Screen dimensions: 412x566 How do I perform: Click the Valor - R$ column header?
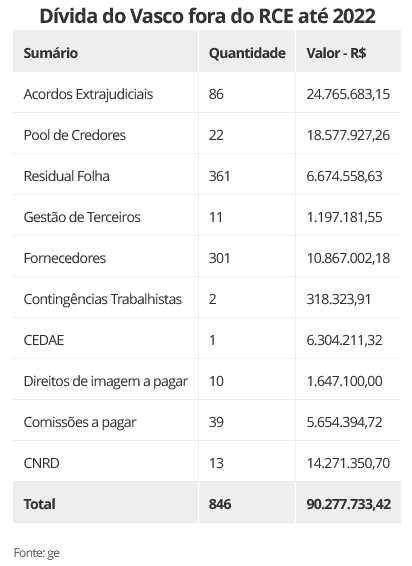[336, 53]
